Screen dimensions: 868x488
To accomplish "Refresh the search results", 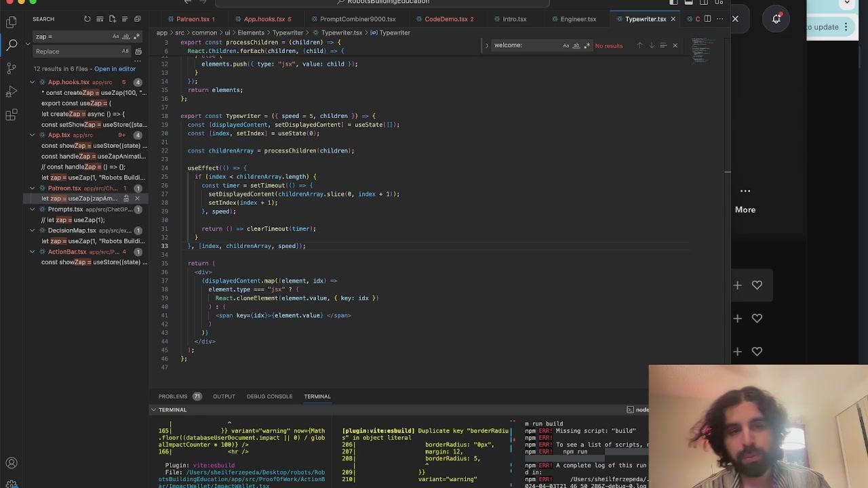I will (87, 19).
